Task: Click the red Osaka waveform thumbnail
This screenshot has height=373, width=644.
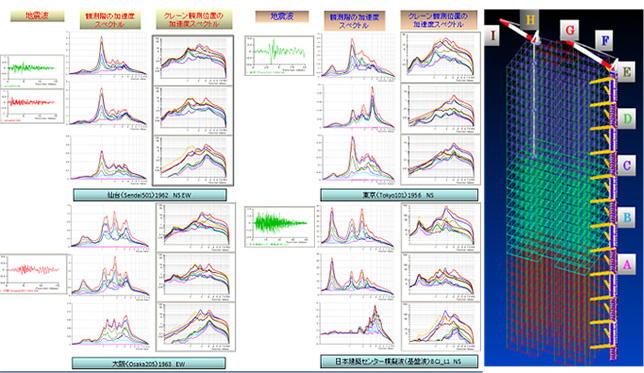Action: [33, 274]
